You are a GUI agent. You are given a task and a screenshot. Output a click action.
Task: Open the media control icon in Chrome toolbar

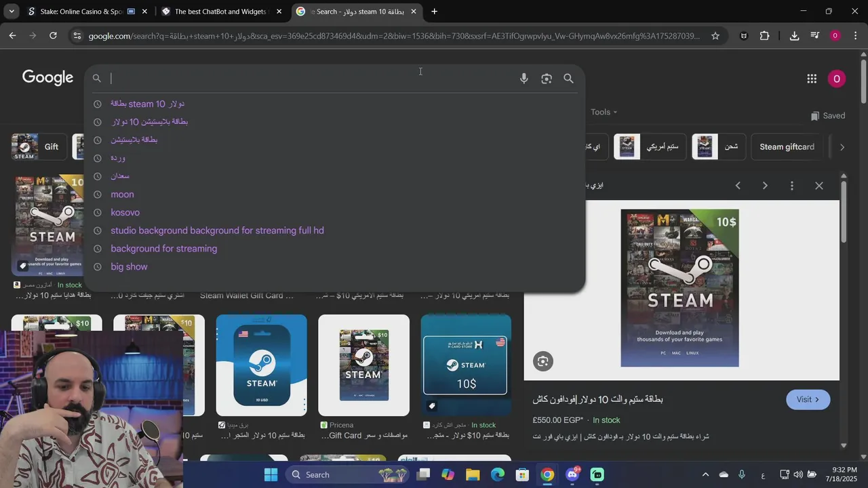(x=815, y=36)
